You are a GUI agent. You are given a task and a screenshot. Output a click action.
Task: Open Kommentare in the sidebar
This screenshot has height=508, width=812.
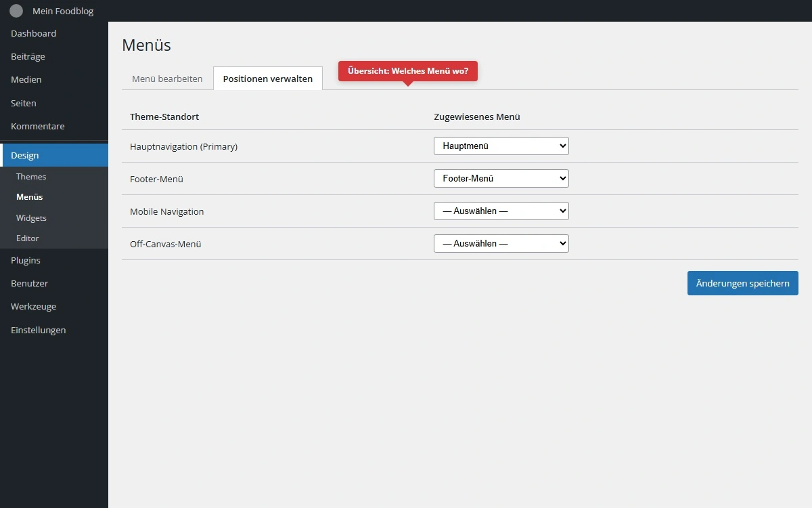[38, 126]
